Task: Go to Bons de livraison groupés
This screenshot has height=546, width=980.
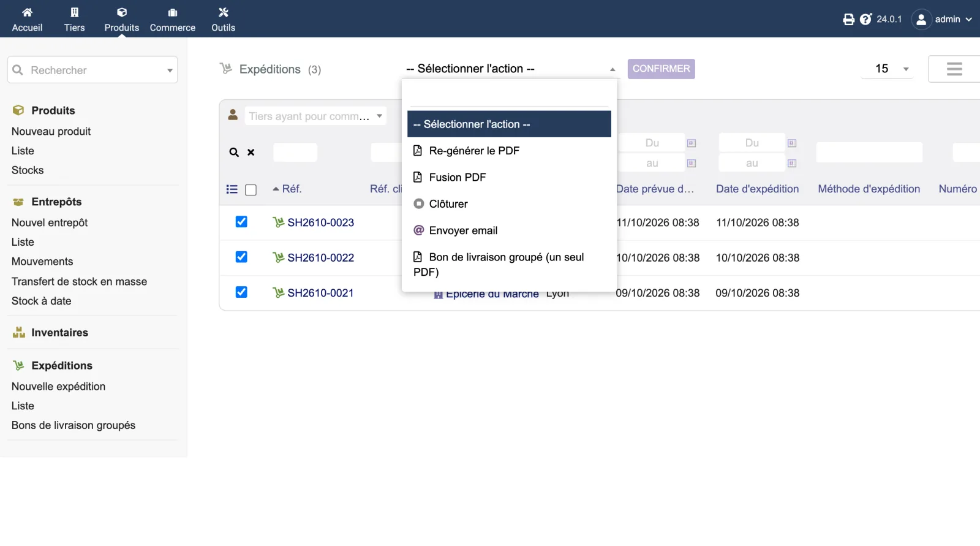Action: (73, 425)
